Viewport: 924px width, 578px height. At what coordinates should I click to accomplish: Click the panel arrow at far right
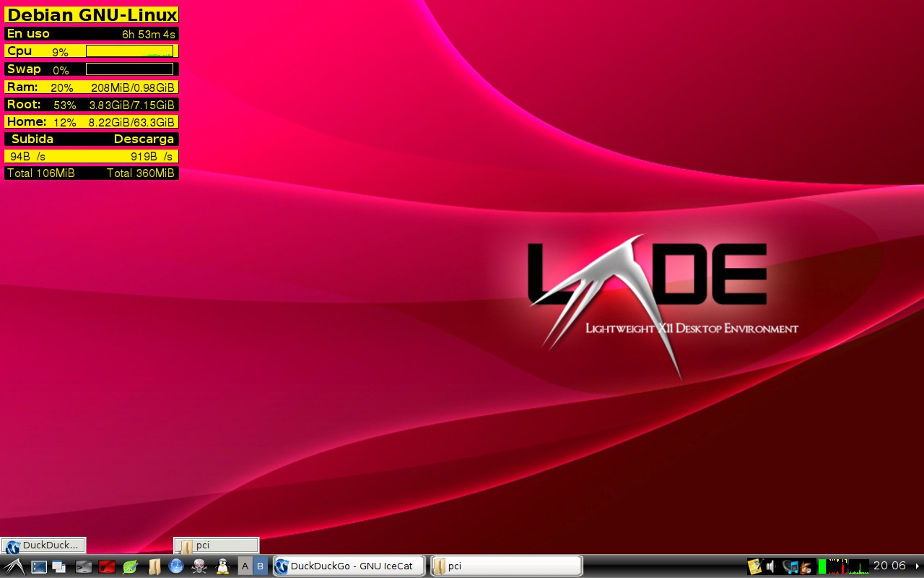click(918, 566)
